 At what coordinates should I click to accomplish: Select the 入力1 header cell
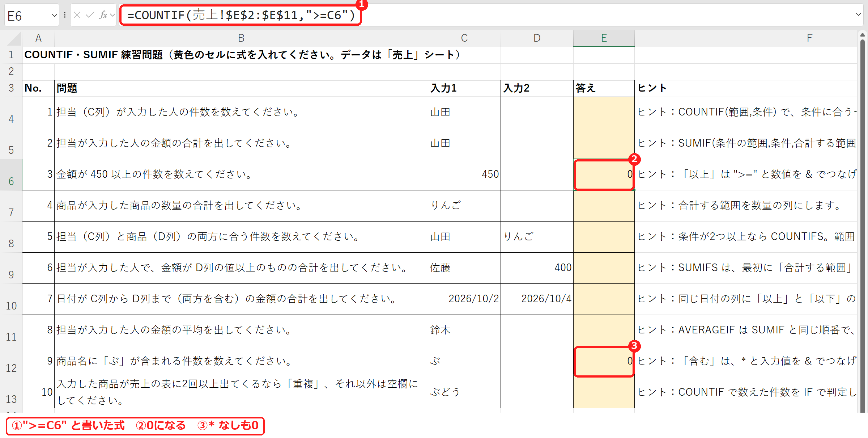(464, 88)
